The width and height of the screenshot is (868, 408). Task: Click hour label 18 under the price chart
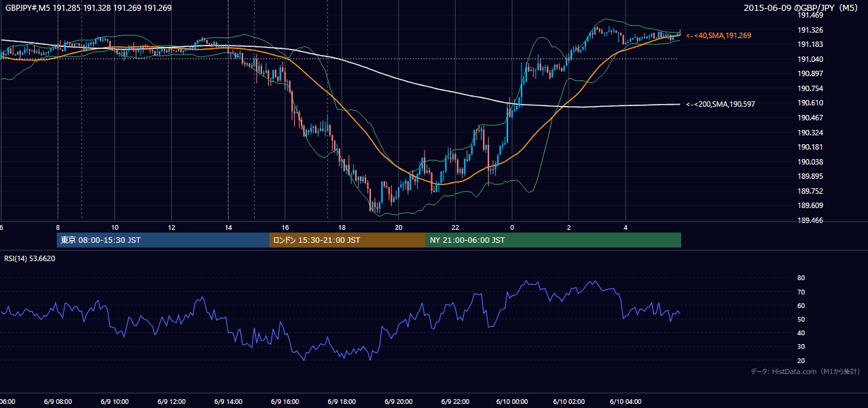tap(342, 227)
